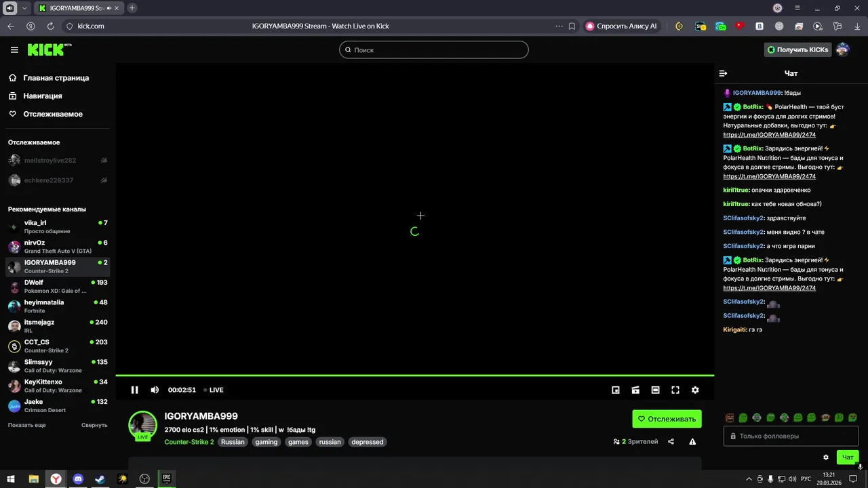
Task: Open the DWolf Pokemon channel
Action: click(x=58, y=287)
